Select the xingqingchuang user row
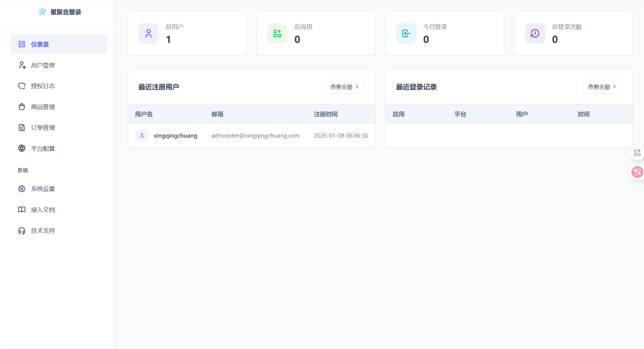This screenshot has height=349, width=644. [x=251, y=136]
